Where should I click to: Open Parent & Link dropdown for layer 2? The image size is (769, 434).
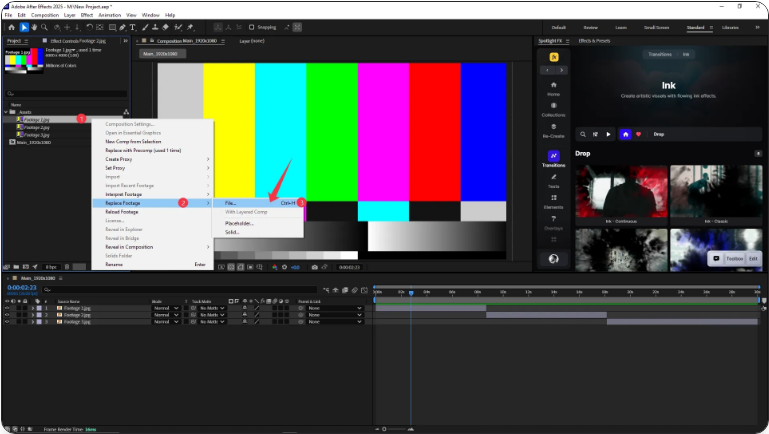[334, 315]
